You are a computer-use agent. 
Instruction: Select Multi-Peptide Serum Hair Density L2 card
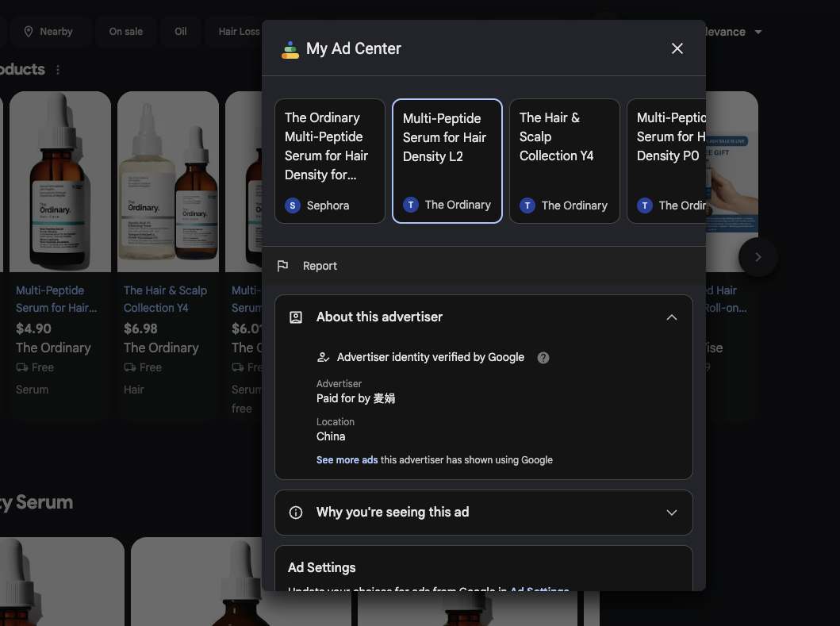click(x=447, y=161)
